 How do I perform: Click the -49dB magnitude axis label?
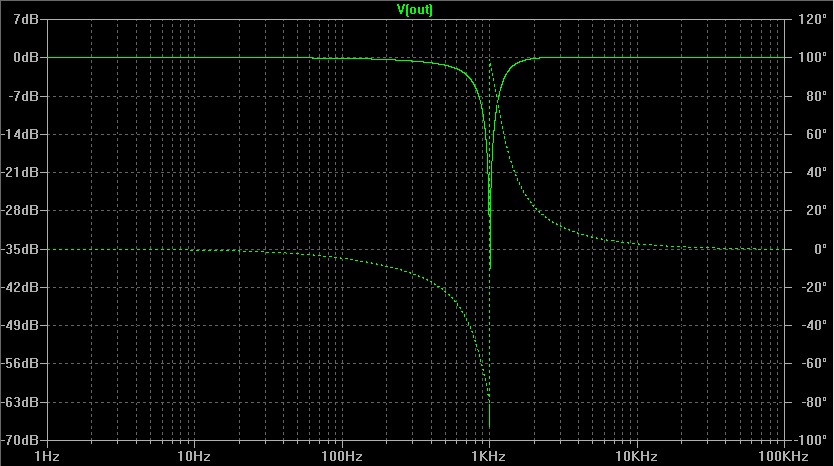(x=20, y=325)
